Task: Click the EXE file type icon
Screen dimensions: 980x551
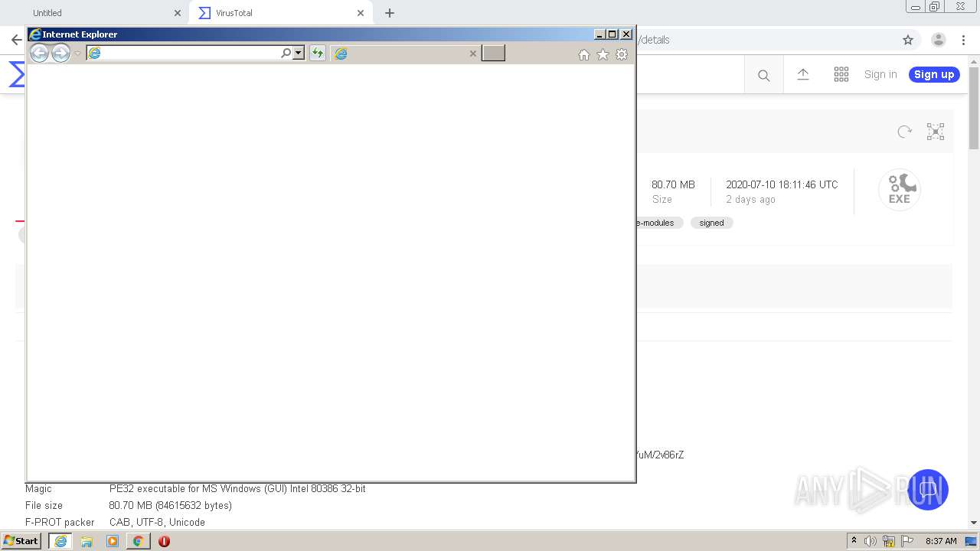Action: tap(899, 189)
